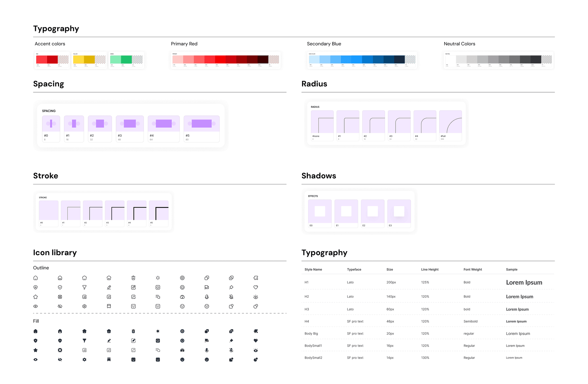Image resolution: width=588 pixels, height=384 pixels.
Task: Click the outline settings gear icon
Action: tap(84, 306)
